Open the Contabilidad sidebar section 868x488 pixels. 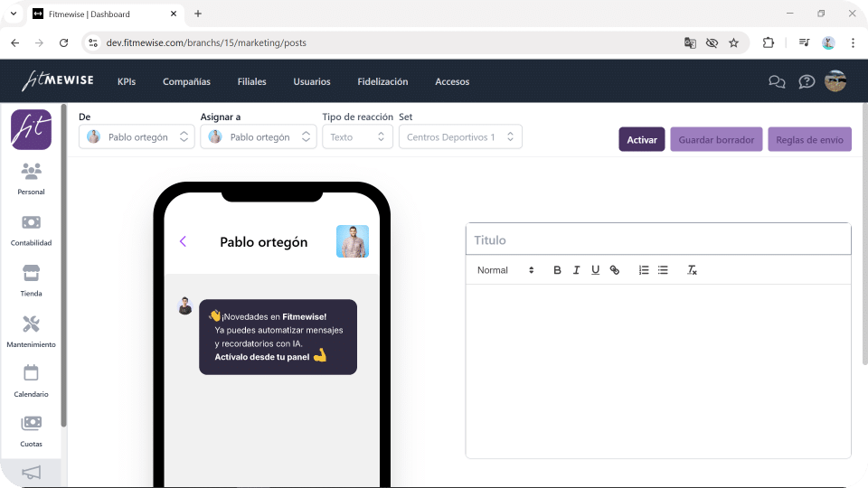coord(31,230)
